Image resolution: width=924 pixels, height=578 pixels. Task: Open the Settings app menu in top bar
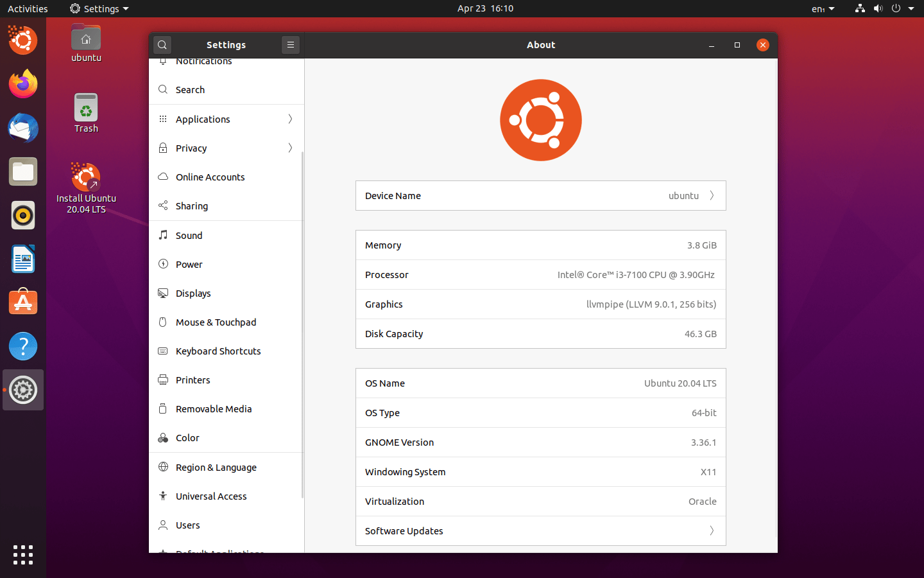click(x=99, y=8)
